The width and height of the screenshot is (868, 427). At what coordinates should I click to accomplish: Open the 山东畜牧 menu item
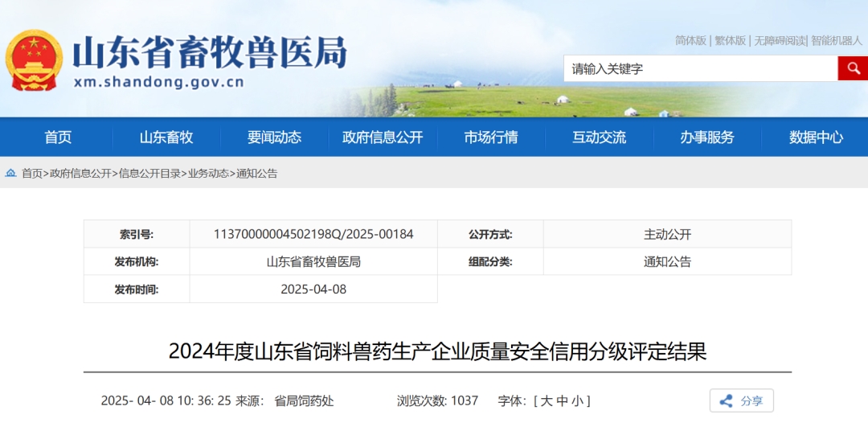click(x=166, y=138)
